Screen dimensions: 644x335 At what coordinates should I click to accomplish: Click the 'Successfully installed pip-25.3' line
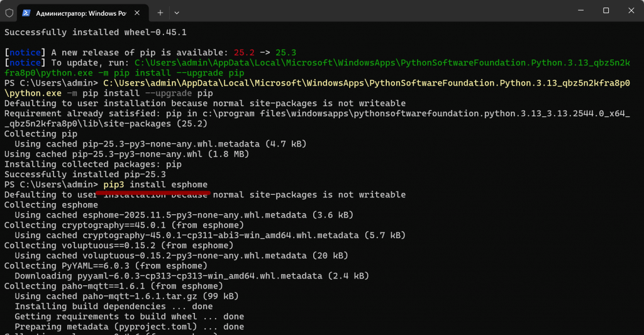click(x=85, y=175)
